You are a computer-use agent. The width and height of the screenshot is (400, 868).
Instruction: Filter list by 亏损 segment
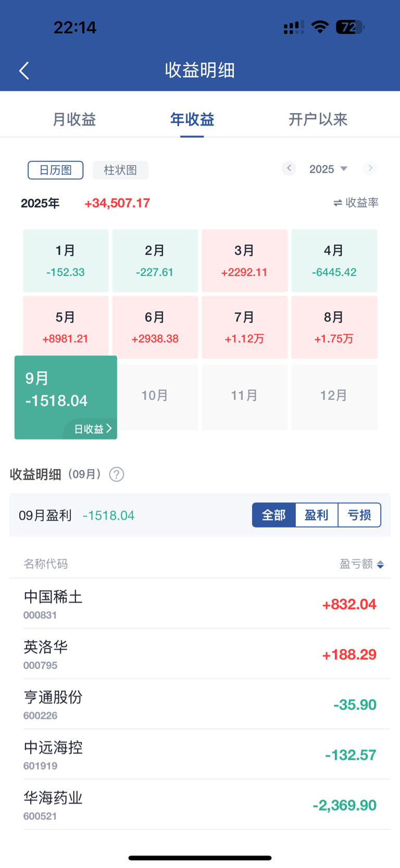point(359,515)
